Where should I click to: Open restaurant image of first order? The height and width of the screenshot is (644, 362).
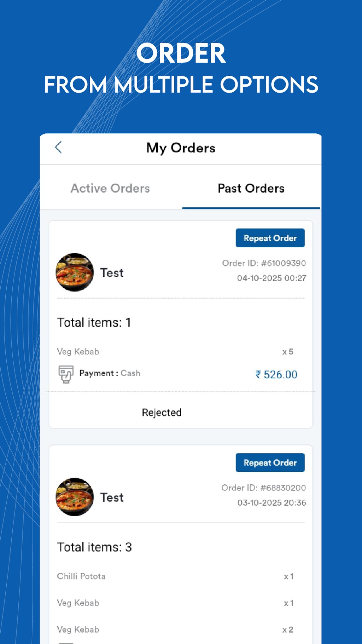tap(75, 272)
